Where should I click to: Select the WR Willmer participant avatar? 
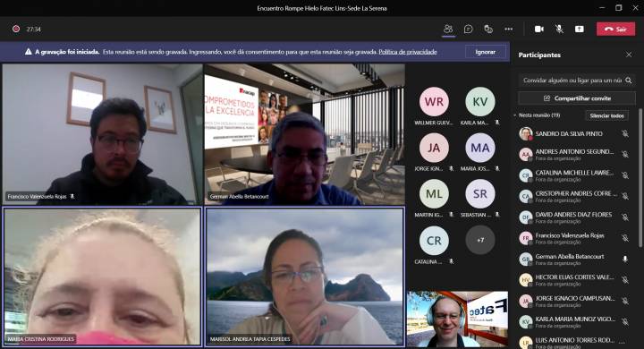(x=434, y=101)
